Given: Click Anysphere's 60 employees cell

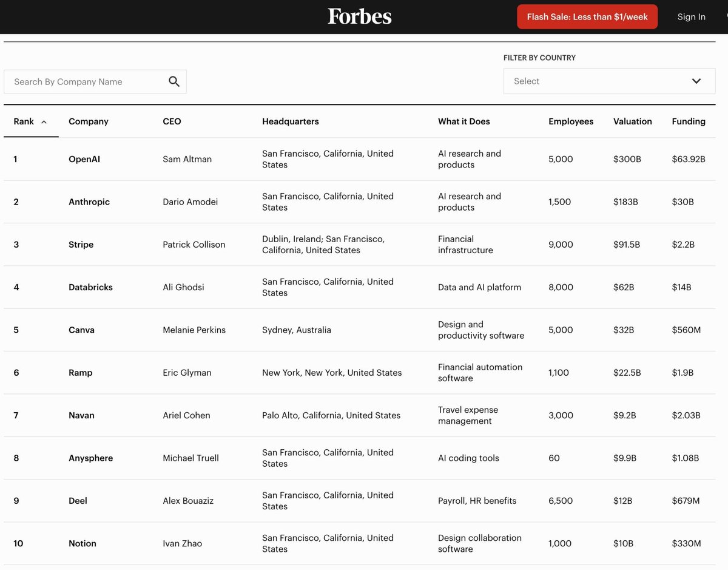Looking at the screenshot, I should [554, 458].
